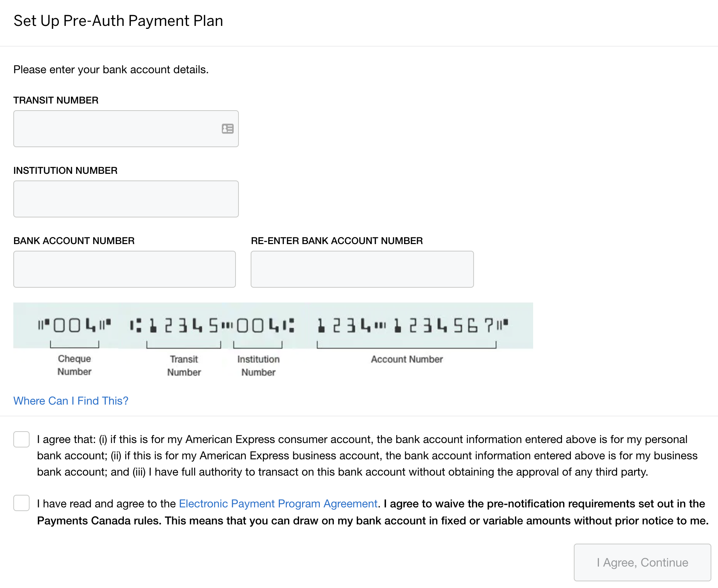Open the Where Can I Find This link
718x588 pixels.
coord(71,401)
